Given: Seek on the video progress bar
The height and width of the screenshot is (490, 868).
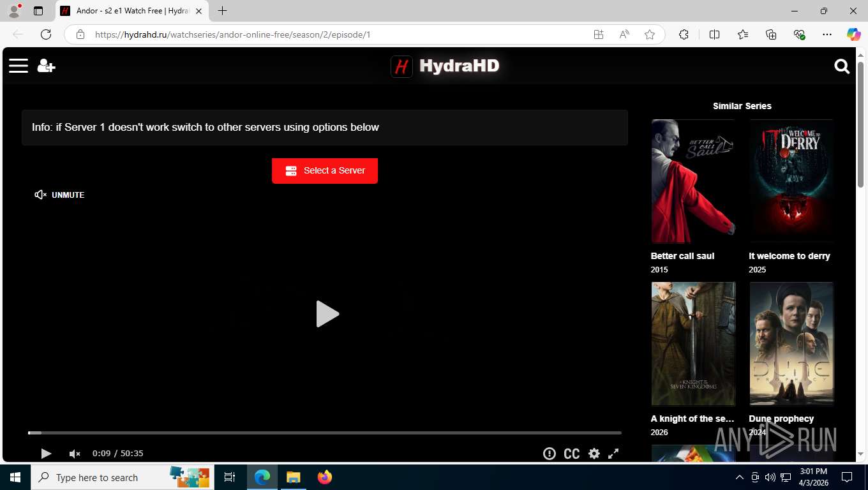Looking at the screenshot, I should coord(324,433).
